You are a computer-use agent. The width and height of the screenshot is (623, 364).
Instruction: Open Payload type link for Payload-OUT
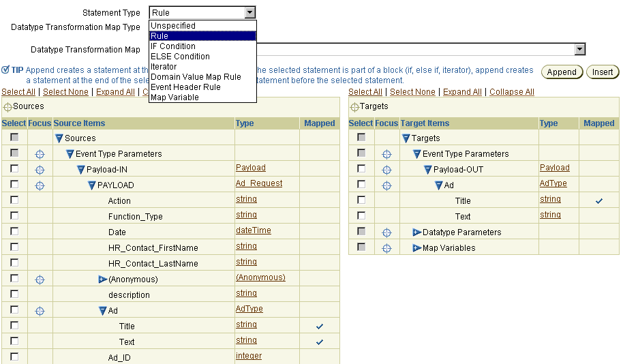point(555,168)
